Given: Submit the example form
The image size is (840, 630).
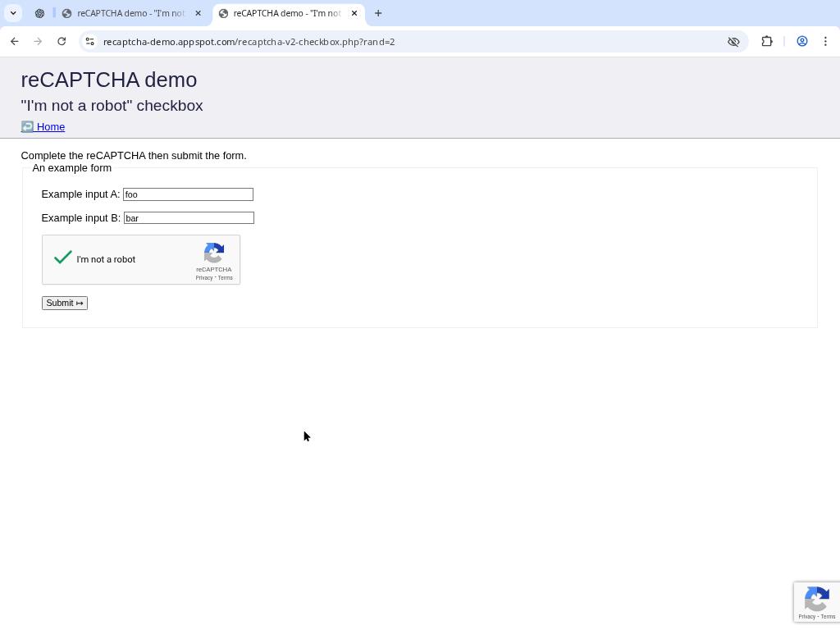Looking at the screenshot, I should pyautogui.click(x=65, y=304).
